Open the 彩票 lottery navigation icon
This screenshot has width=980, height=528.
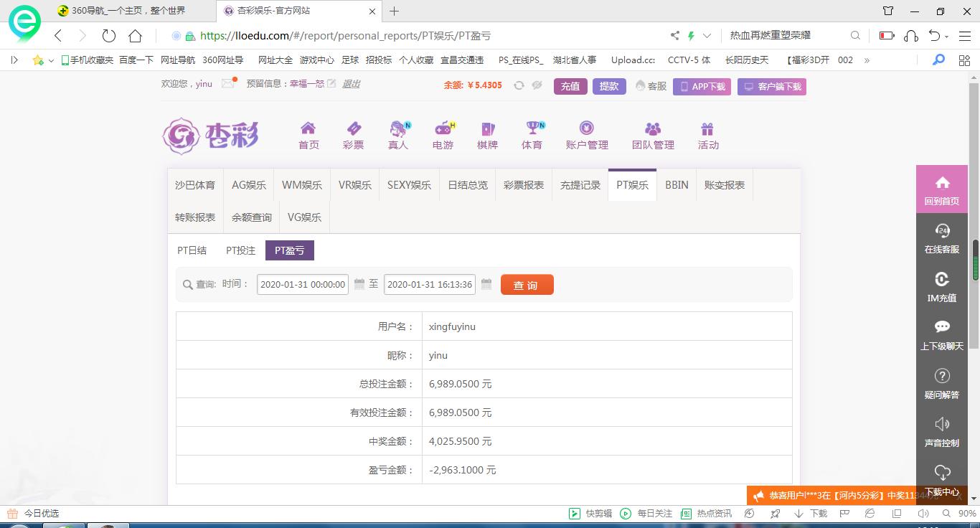(x=353, y=129)
